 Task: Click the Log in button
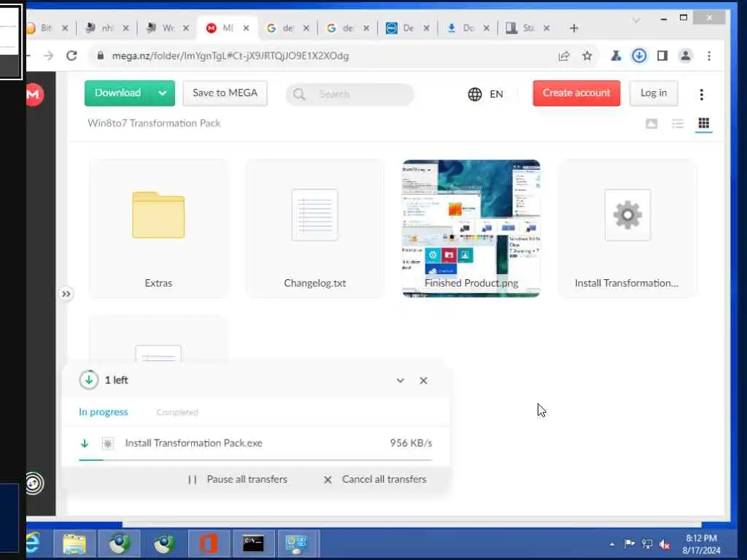point(654,93)
